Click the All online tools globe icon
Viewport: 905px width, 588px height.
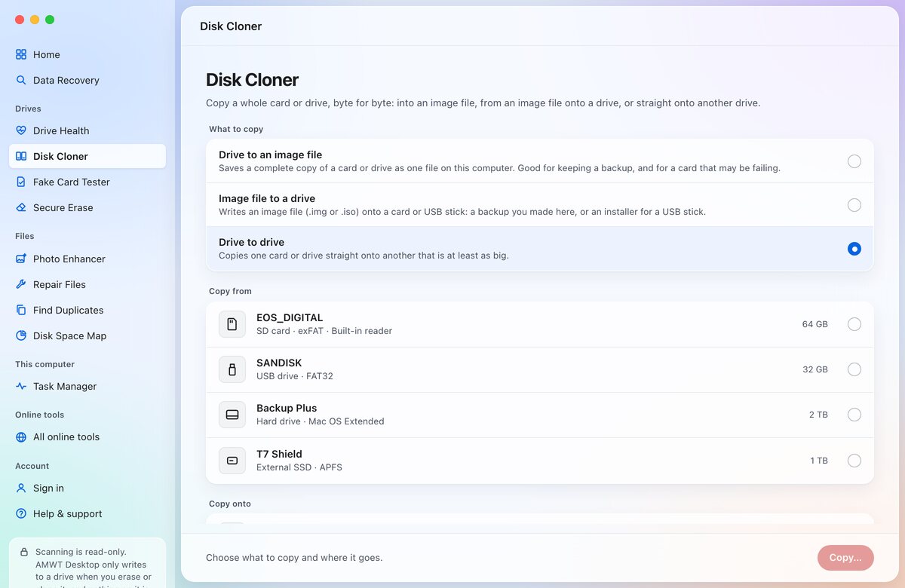[21, 436]
